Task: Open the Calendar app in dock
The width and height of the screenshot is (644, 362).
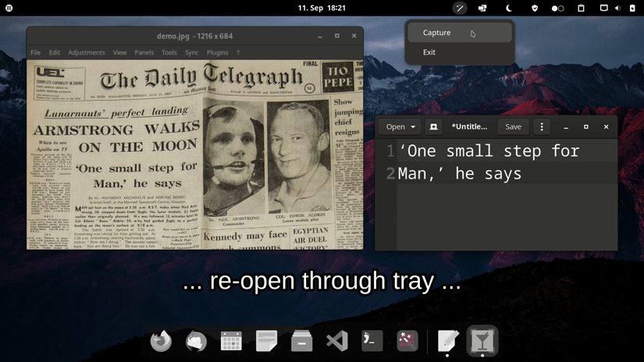Action: pos(231,341)
